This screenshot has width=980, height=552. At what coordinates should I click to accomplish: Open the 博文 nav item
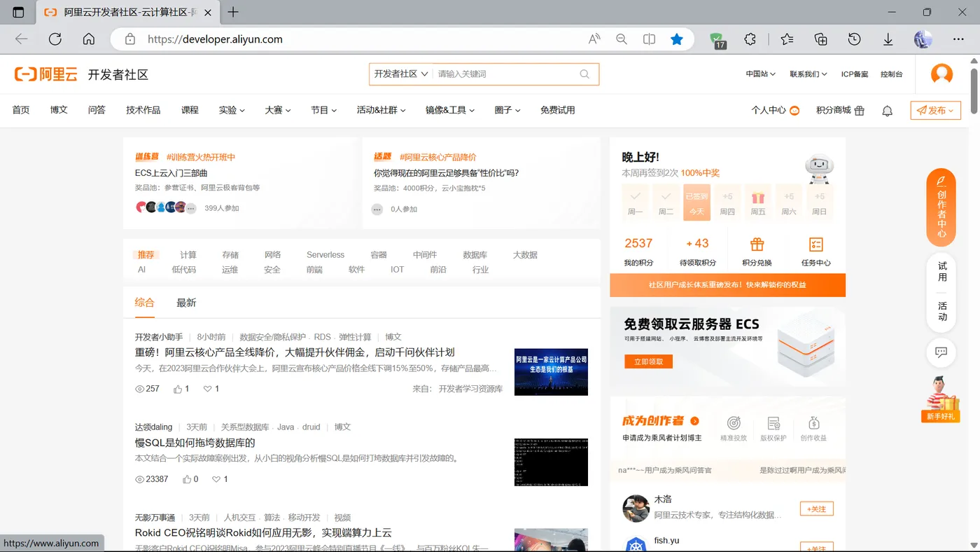(59, 110)
